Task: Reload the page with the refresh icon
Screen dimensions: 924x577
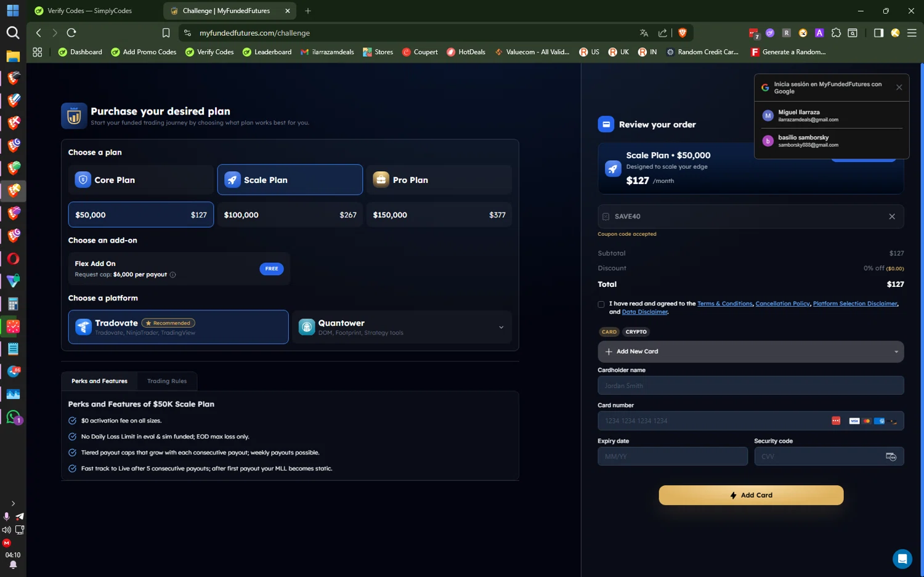Action: pos(71,33)
